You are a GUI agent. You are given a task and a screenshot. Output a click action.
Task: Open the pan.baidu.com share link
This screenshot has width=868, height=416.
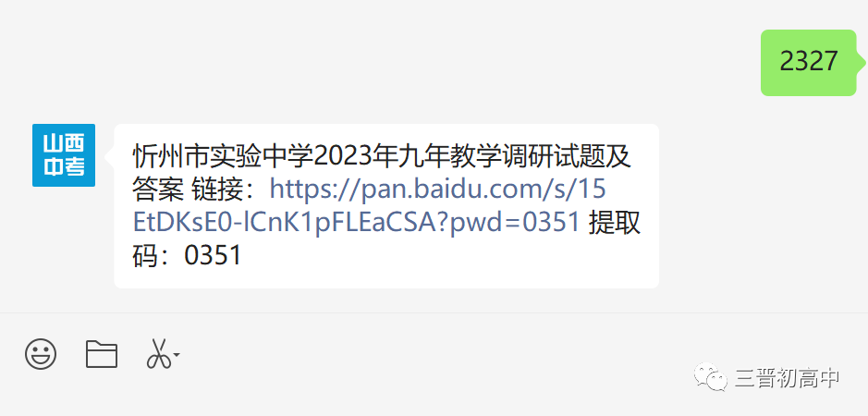[x=437, y=190]
